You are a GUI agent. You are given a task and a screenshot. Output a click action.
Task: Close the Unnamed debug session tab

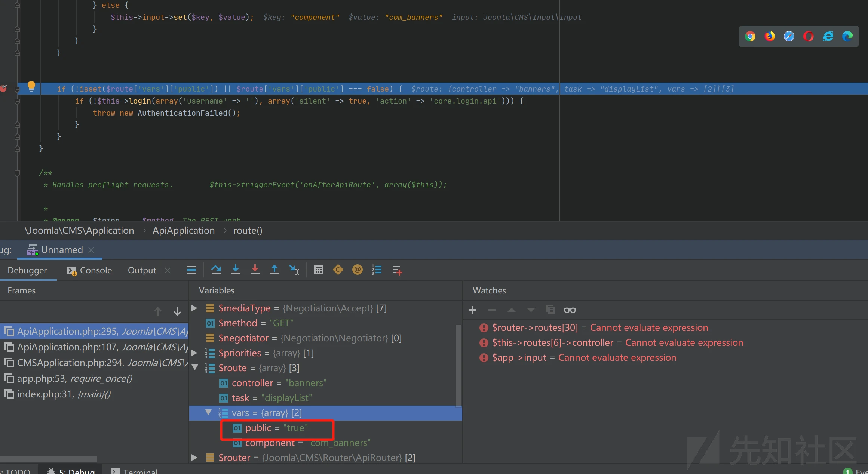click(x=91, y=250)
